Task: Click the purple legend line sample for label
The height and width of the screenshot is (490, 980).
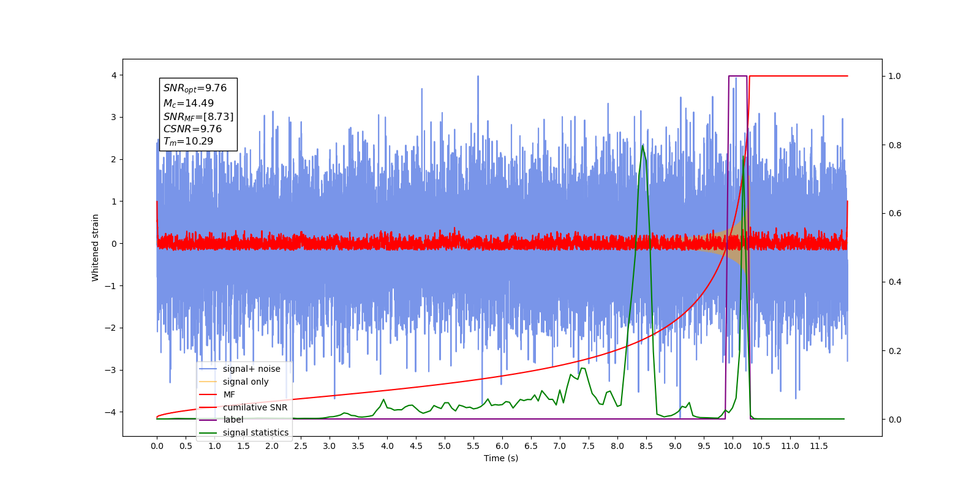Action: tap(208, 420)
